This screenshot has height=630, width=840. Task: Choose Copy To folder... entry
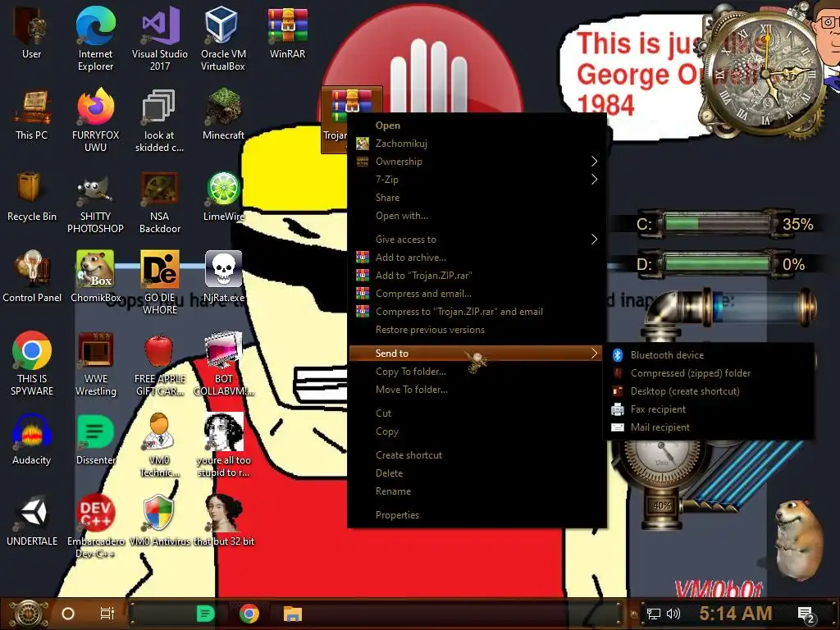coord(477,372)
